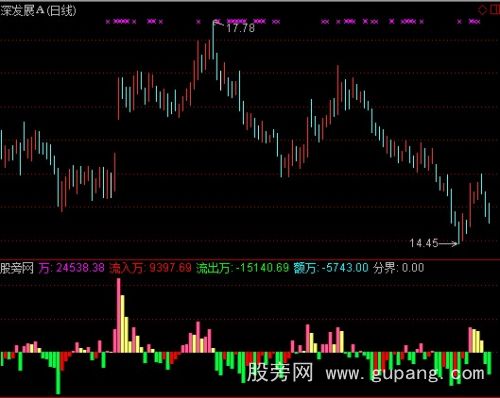Click the green 流出万: -15140.69 value
This screenshot has width=500, height=398.
(x=242, y=268)
